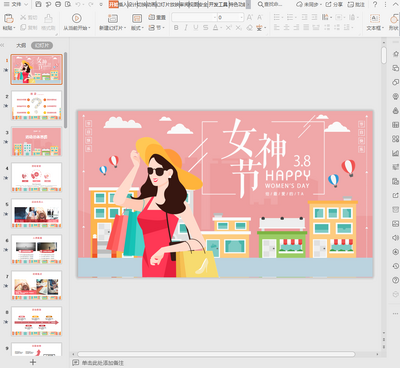Image resolution: width=400 pixels, height=368 pixels.
Task: Switch to Outline (大纲) pane tab
Action: click(21, 45)
